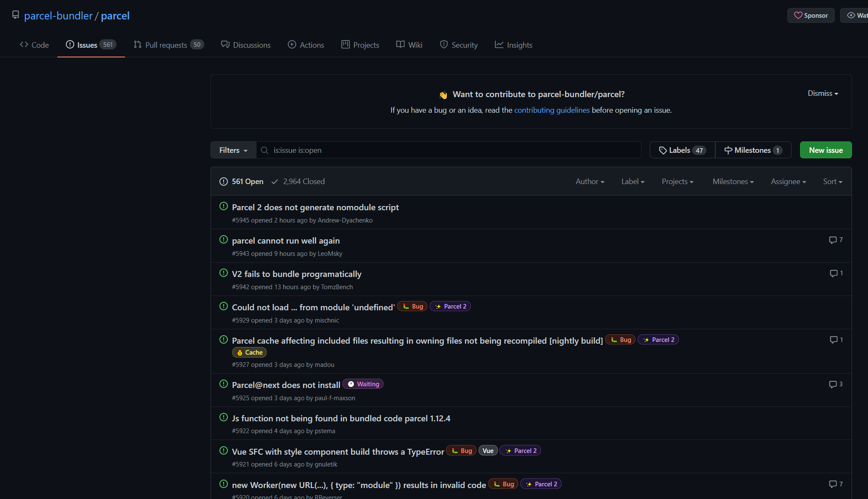Image resolution: width=868 pixels, height=499 pixels.
Task: Click the Security shield icon
Action: 444,44
